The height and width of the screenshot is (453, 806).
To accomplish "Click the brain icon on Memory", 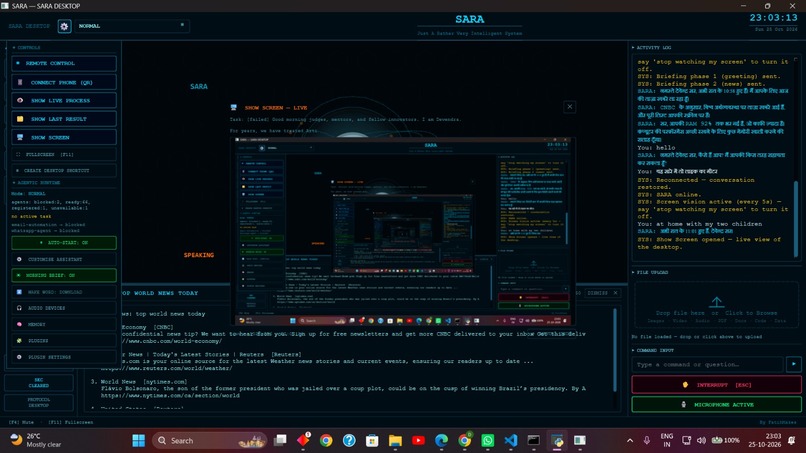I will tap(20, 324).
